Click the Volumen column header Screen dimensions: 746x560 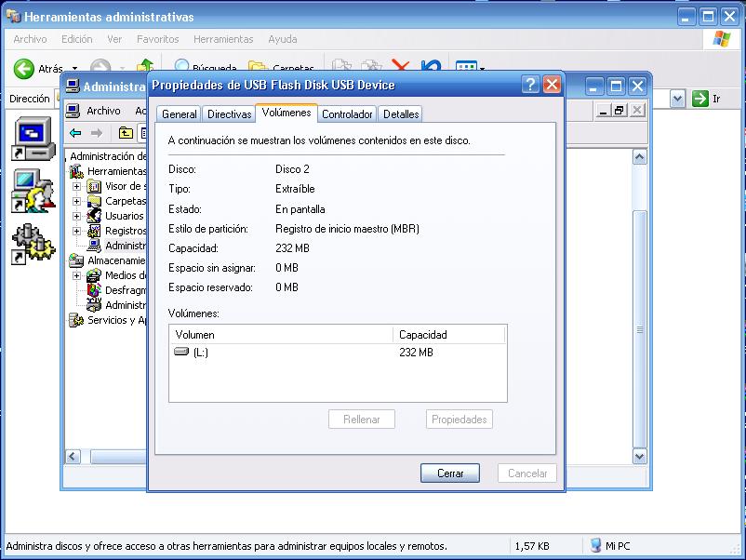point(281,335)
